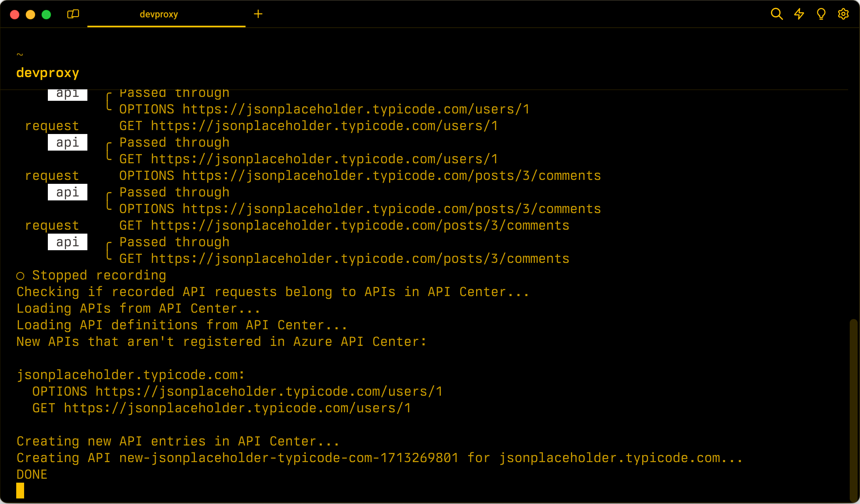Click the bold devproxy command heading
Screen dimensions: 860x504
pyautogui.click(x=47, y=73)
